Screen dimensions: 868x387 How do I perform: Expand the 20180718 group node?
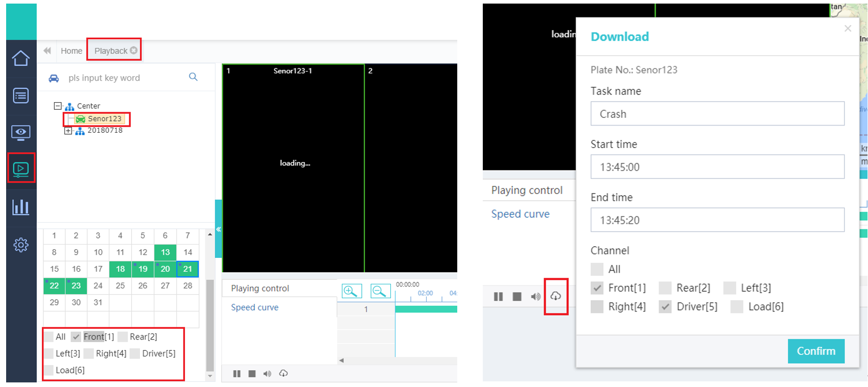(x=68, y=131)
